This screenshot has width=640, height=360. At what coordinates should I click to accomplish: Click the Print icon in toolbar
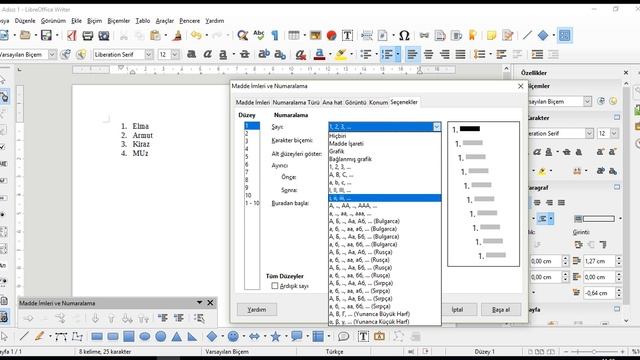tap(87, 36)
